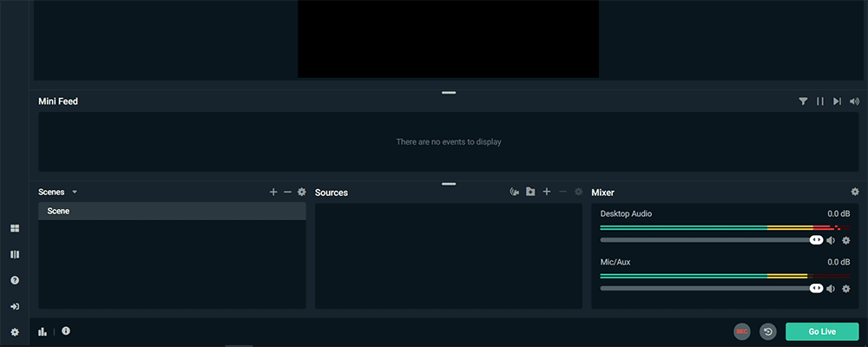The height and width of the screenshot is (347, 868).
Task: Toggle Studio Mode columns icon in sidebar
Action: (15, 254)
